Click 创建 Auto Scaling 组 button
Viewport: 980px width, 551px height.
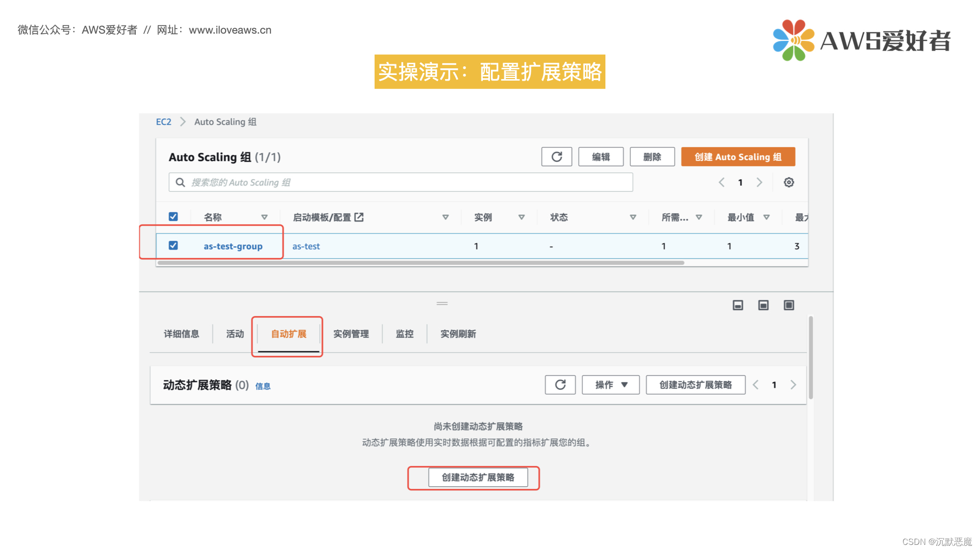coord(738,157)
